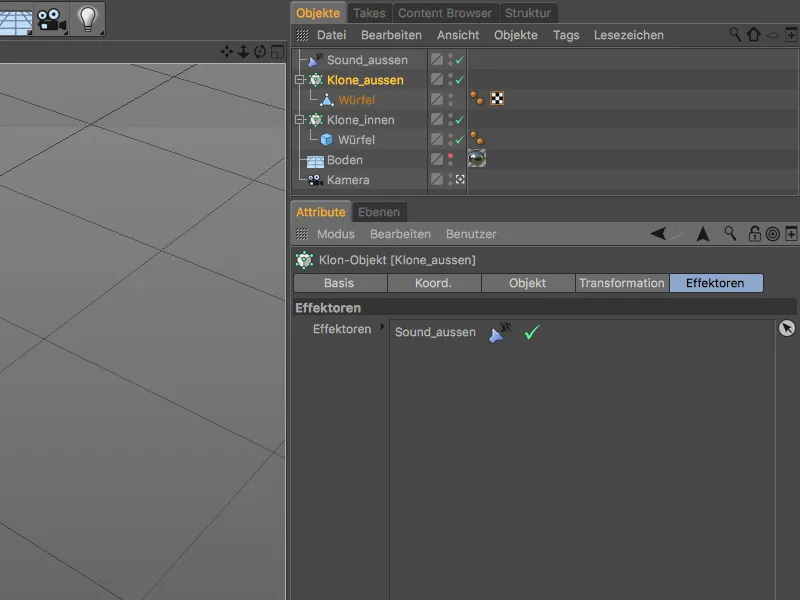Click the dynamics tag on orange Würfel

(x=477, y=98)
